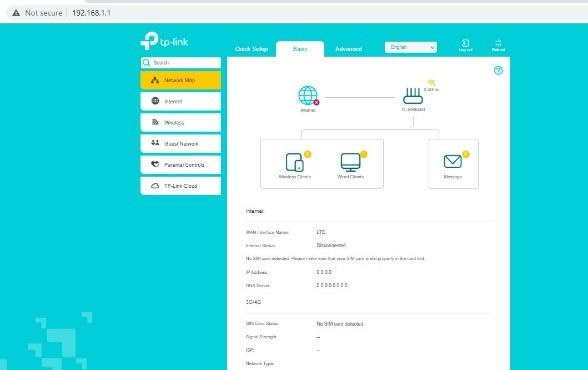The width and height of the screenshot is (588, 370).
Task: Switch to the Advanced tab
Action: pos(348,49)
